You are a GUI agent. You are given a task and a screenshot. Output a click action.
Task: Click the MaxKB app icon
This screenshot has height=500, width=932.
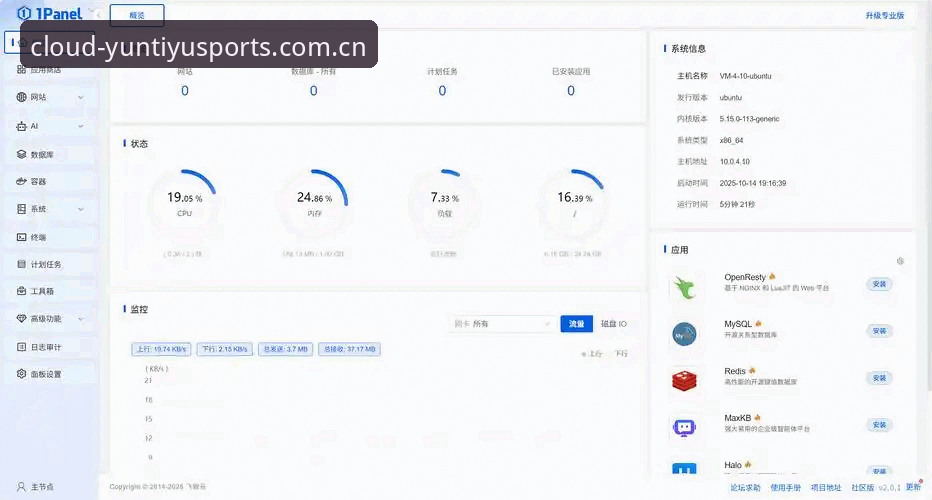coord(684,427)
